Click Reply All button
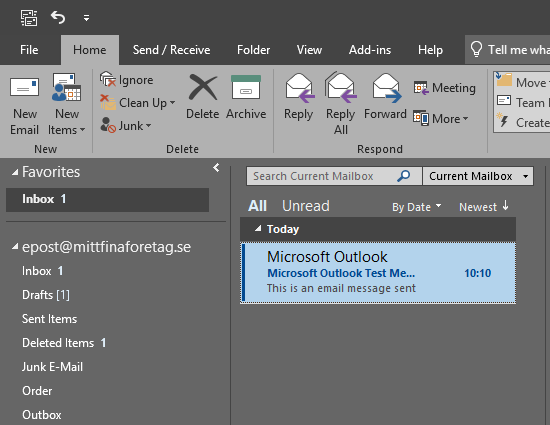Image resolution: width=550 pixels, height=425 pixels. pos(341,104)
